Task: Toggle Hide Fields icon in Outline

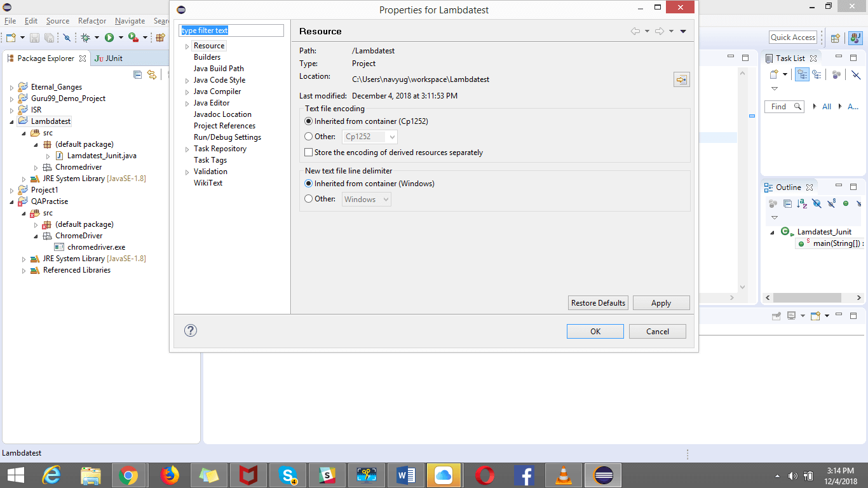Action: point(817,203)
